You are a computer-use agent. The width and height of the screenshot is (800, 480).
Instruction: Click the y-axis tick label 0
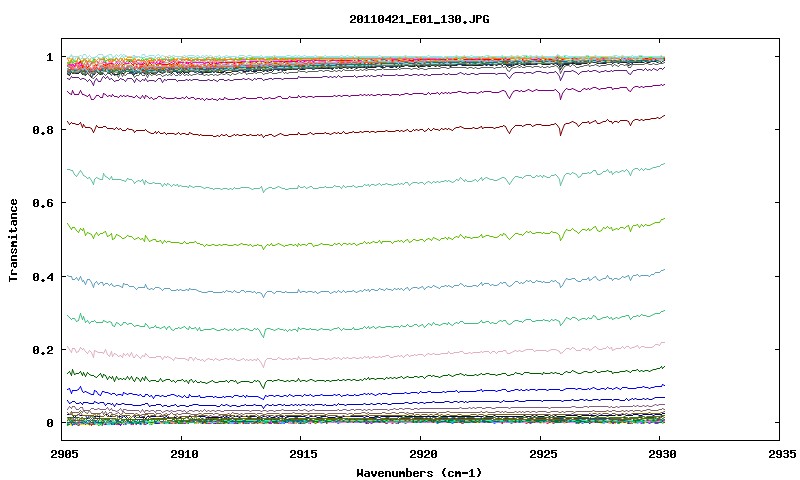click(50, 423)
